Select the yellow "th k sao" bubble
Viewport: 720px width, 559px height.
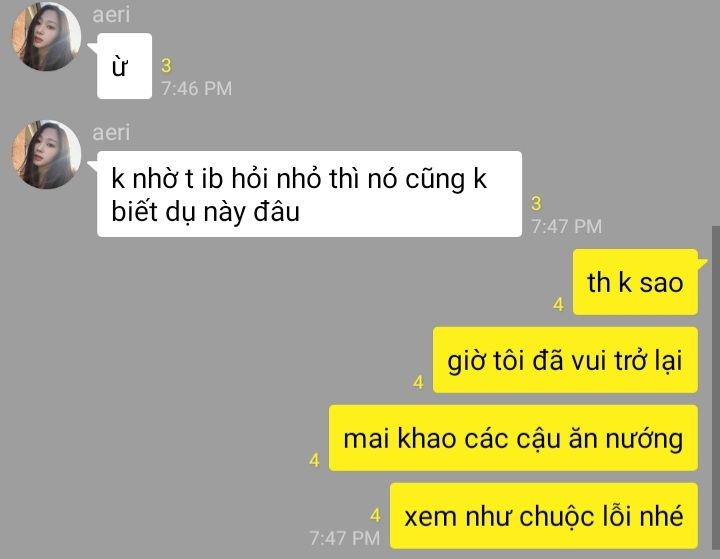pyautogui.click(x=635, y=282)
